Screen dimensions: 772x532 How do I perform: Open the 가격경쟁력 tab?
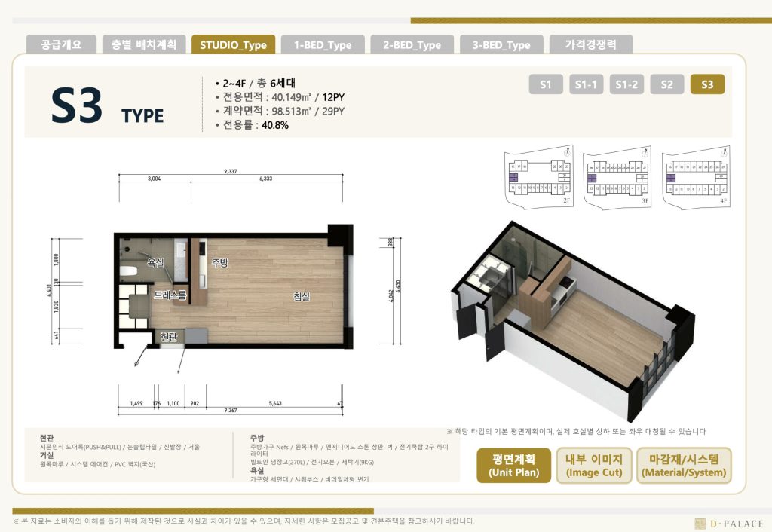(590, 44)
